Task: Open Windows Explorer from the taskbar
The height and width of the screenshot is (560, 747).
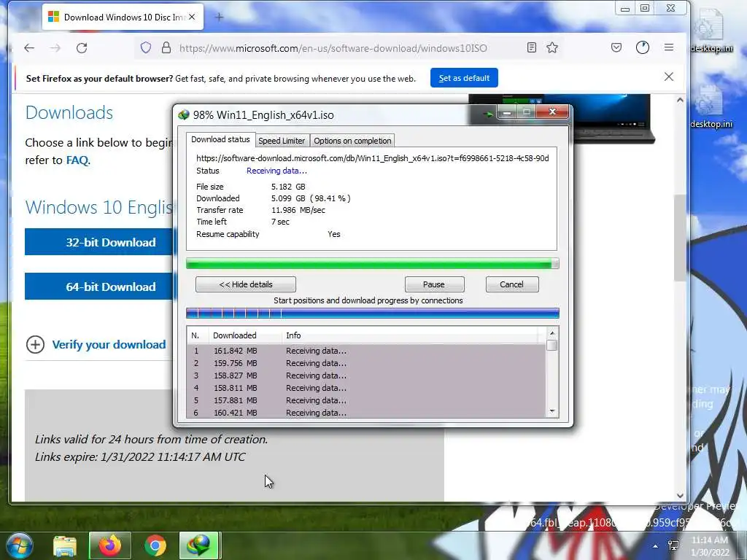Action: pos(65,545)
